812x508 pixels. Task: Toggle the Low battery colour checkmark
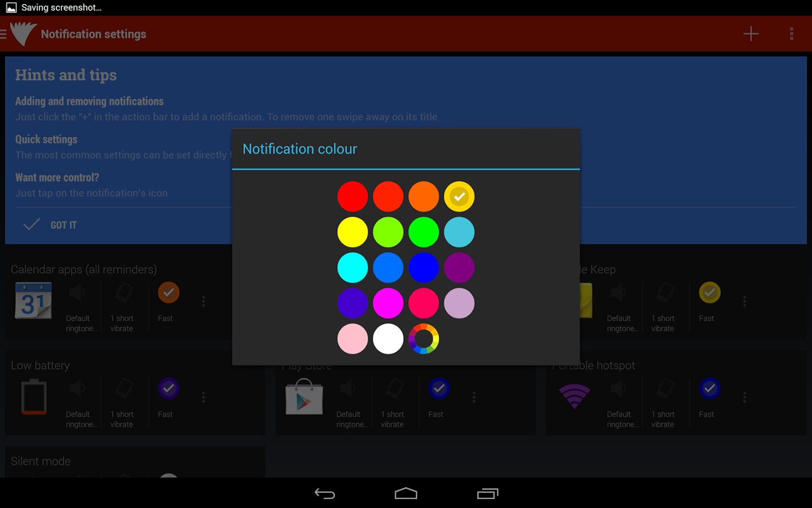[x=168, y=388]
